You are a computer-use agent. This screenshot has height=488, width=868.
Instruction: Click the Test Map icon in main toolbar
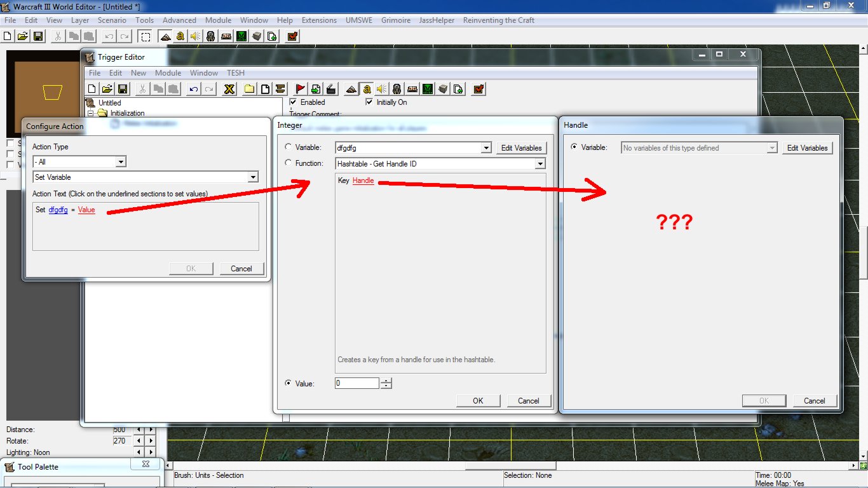click(292, 36)
